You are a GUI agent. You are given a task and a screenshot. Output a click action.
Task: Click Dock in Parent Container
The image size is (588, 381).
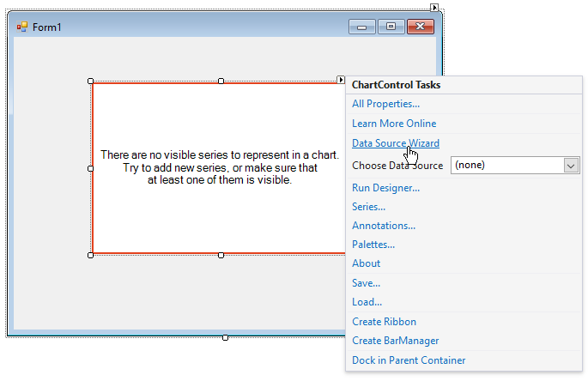point(409,360)
